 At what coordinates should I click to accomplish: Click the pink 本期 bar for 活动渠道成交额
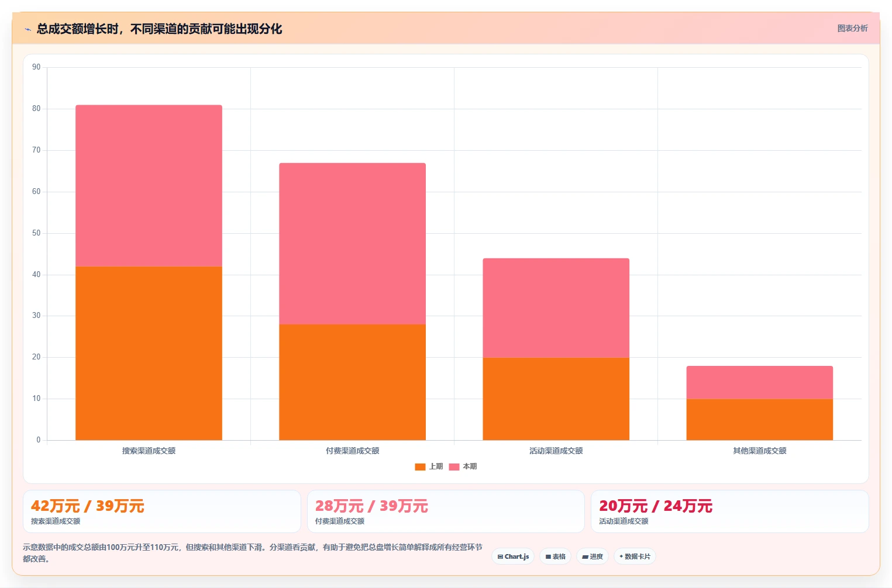[x=556, y=308]
